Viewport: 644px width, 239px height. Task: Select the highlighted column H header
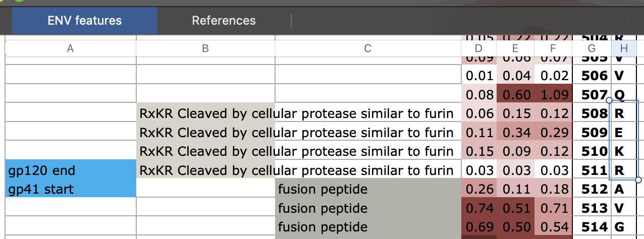tap(624, 48)
